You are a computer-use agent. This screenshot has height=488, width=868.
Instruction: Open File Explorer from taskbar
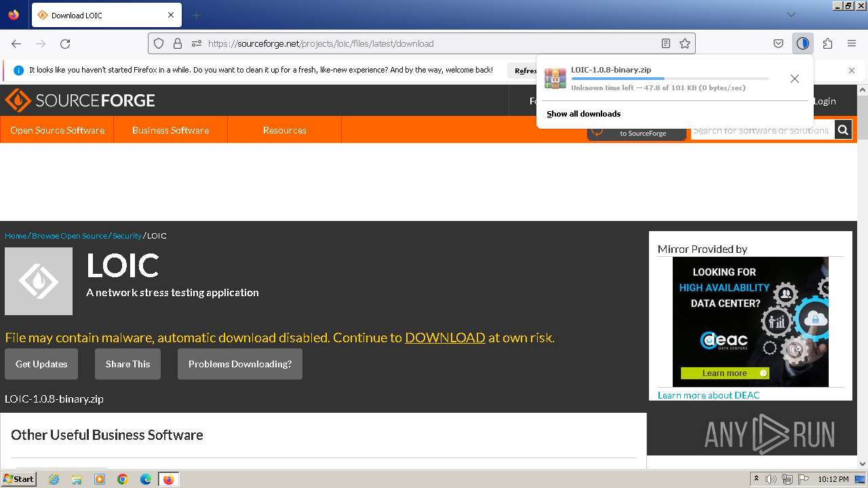pyautogui.click(x=77, y=479)
